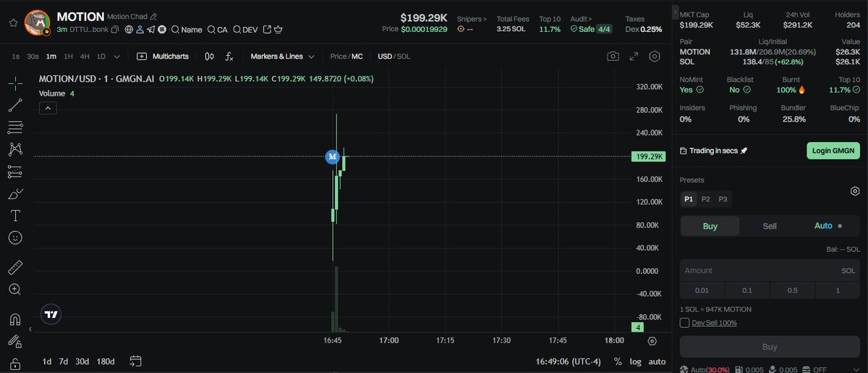
Task: Select preset P3
Action: (x=723, y=199)
